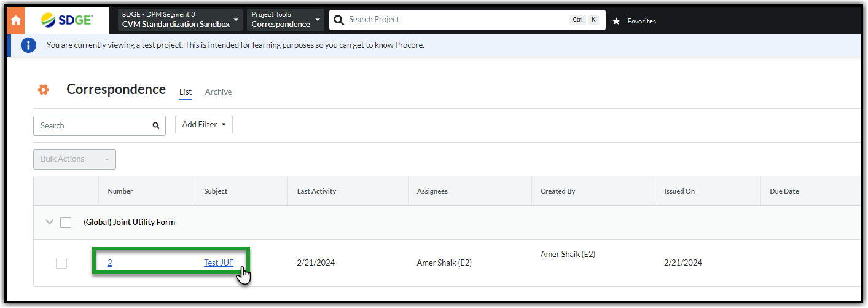Viewport: 868px width, 308px height.
Task: Check the Test JUF row checkbox
Action: click(61, 263)
